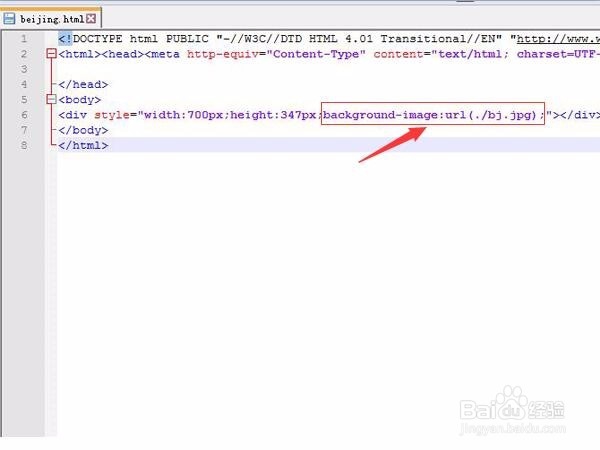
Task: Click the http-equiv attribute in the meta tag
Action: click(x=223, y=54)
